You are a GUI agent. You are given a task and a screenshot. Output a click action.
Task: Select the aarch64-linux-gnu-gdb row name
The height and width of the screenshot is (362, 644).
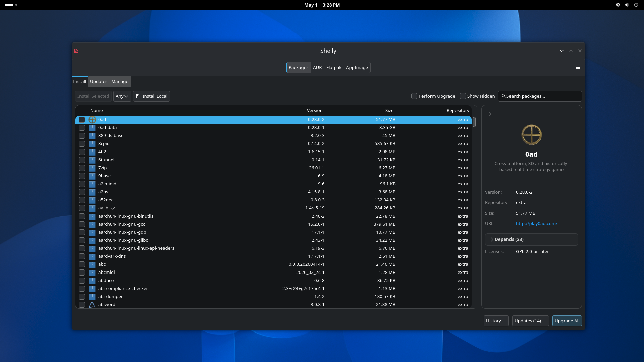pyautogui.click(x=122, y=232)
